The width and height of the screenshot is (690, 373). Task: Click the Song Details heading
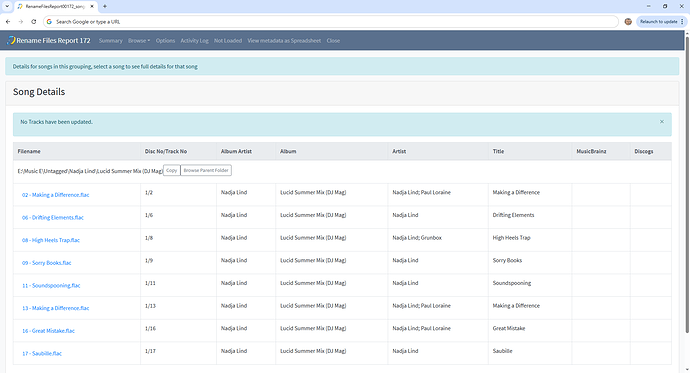pos(39,92)
